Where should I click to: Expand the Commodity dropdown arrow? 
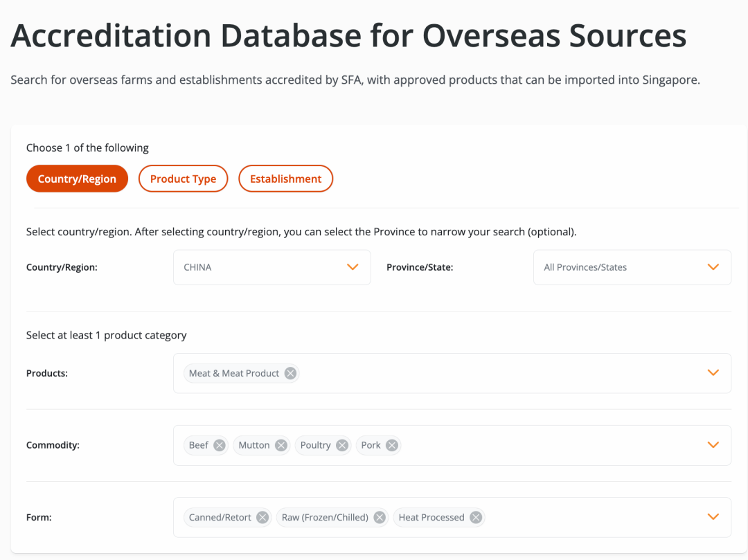pyautogui.click(x=713, y=445)
